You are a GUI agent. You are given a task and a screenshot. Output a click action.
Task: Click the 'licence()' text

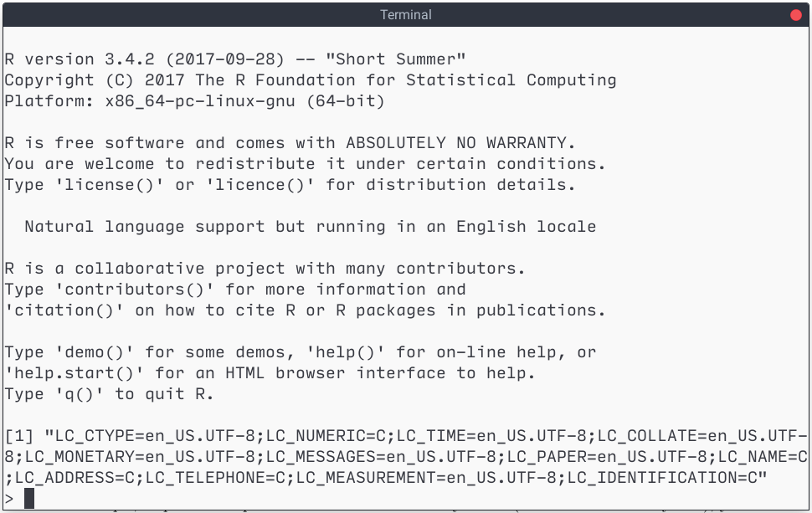click(x=260, y=185)
